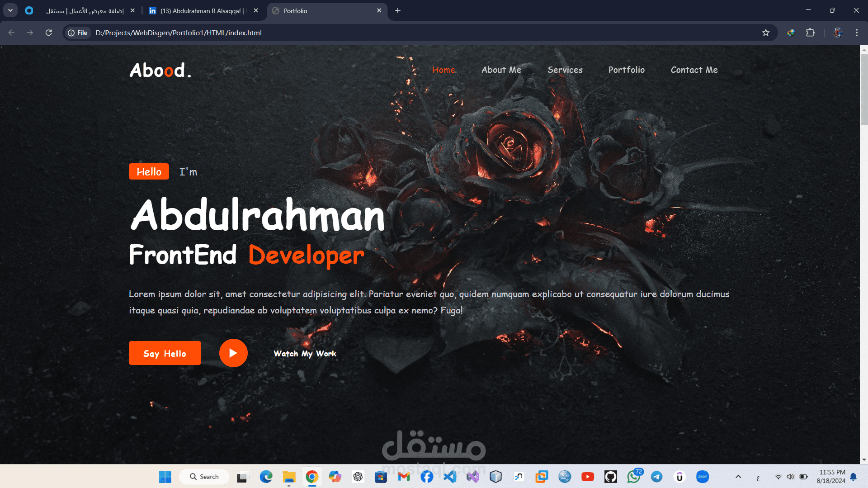Open the Windows Start menu
868x488 pixels.
coord(165,477)
